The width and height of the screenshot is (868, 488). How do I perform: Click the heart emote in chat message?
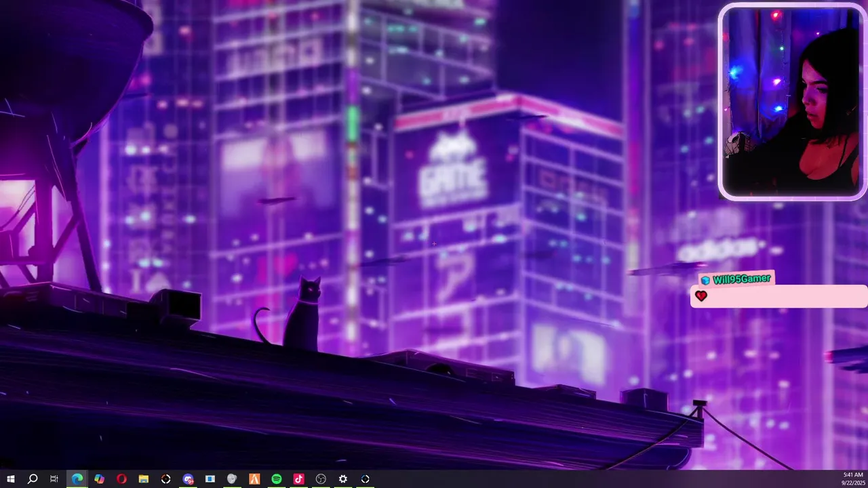click(701, 296)
